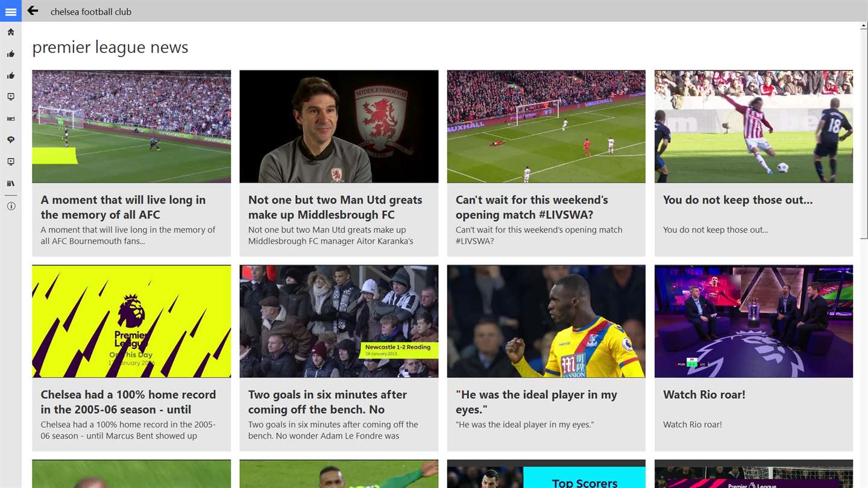
Task: Select thumbs-up icon just above the first TV icon
Action: tap(11, 76)
